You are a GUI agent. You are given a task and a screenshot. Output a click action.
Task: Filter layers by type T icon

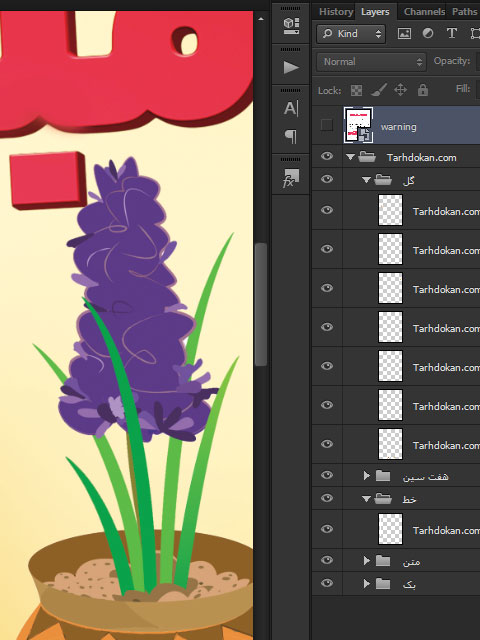(451, 33)
